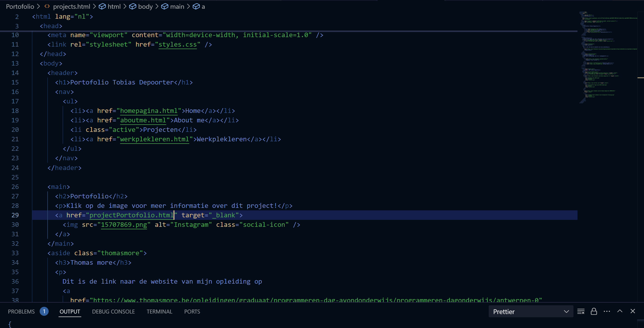644x328 pixels.
Task: Clear the output panel with the list icon
Action: (581, 311)
